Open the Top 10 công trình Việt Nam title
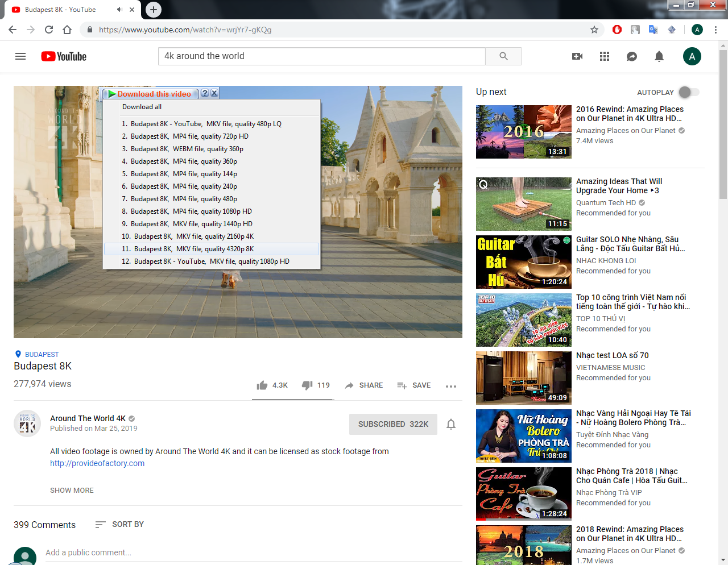This screenshot has height=565, width=728. click(x=633, y=302)
